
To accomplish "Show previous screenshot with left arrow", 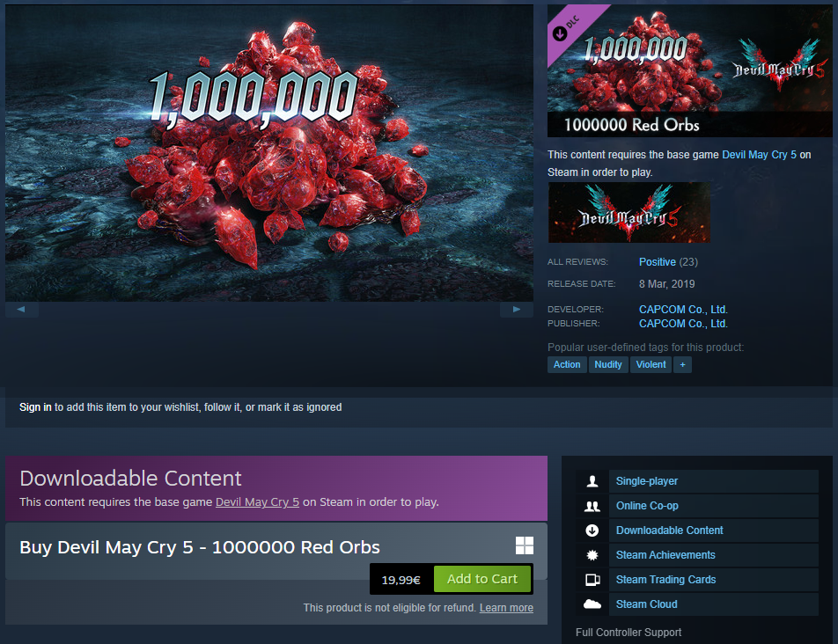I will (21, 309).
